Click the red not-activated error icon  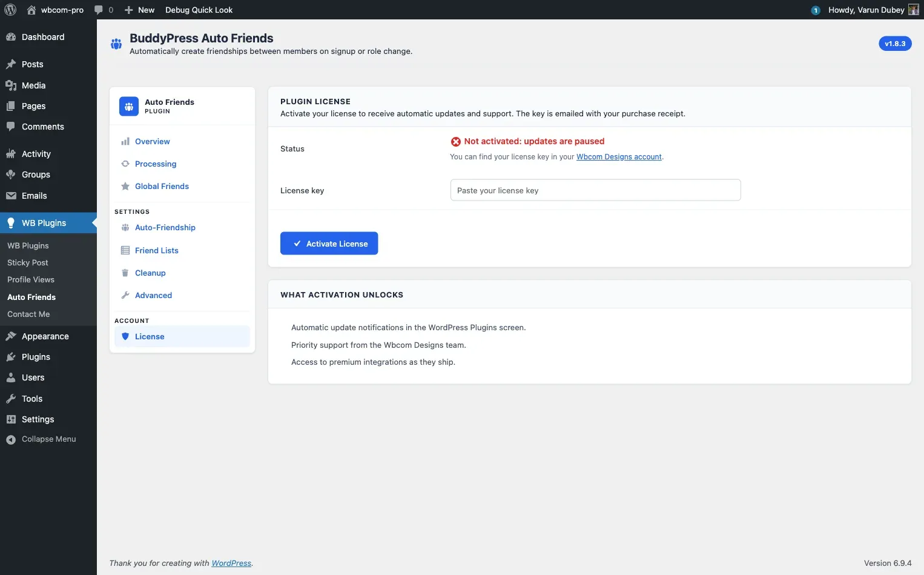tap(456, 142)
